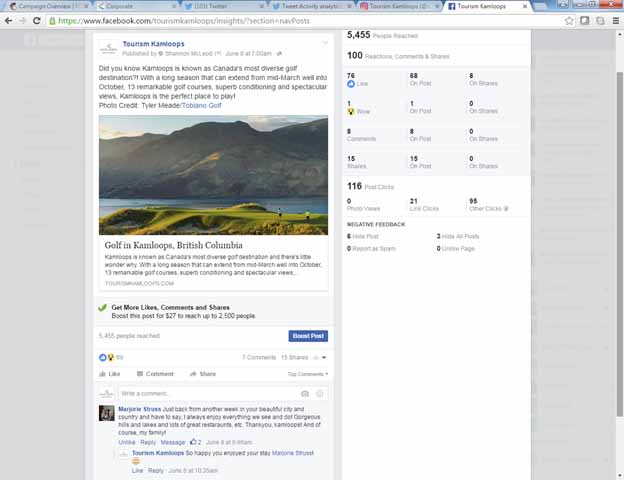624x480 pixels.
Task: Click the scrollbar down arrow
Action: coord(620,476)
